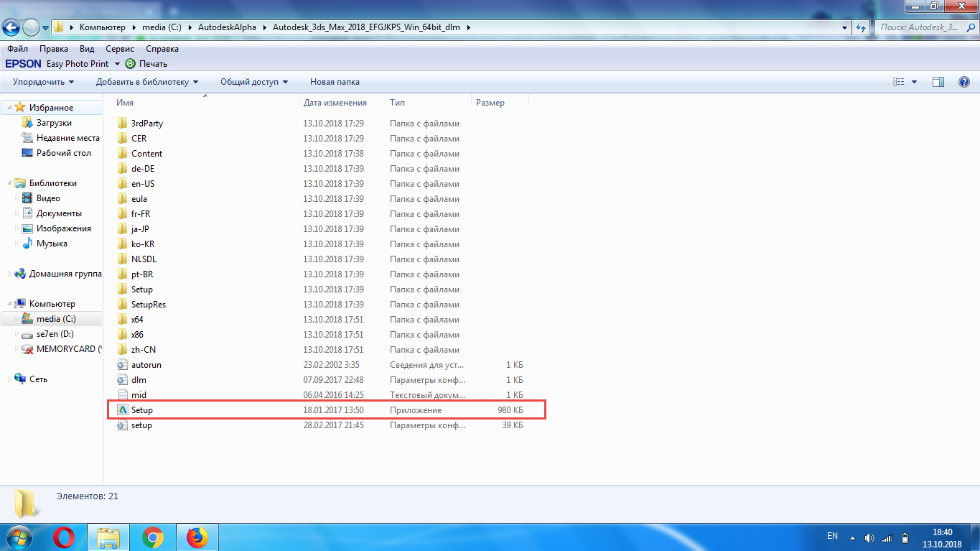
Task: Click the Печать button in Epson toolbar
Action: point(153,64)
